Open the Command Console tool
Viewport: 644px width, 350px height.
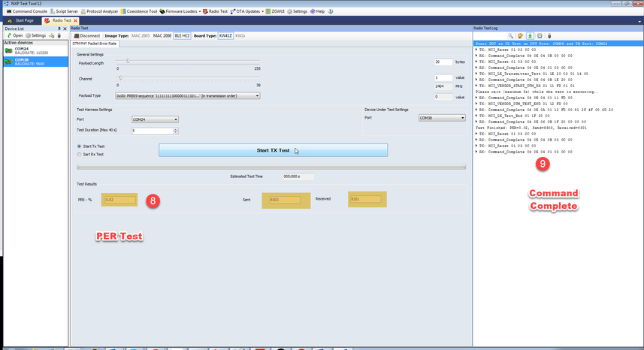pos(26,11)
